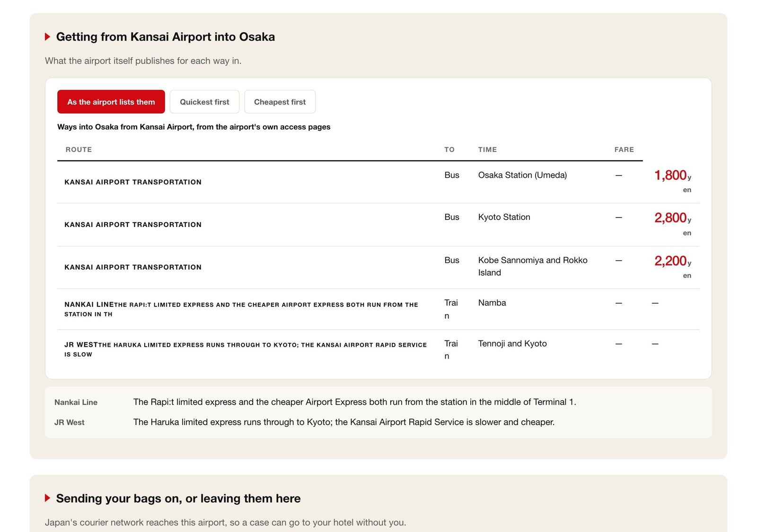Viewport: 757px width, 532px height.
Task: Select the Tennoji and Kyoto destination cell
Action: click(x=512, y=343)
